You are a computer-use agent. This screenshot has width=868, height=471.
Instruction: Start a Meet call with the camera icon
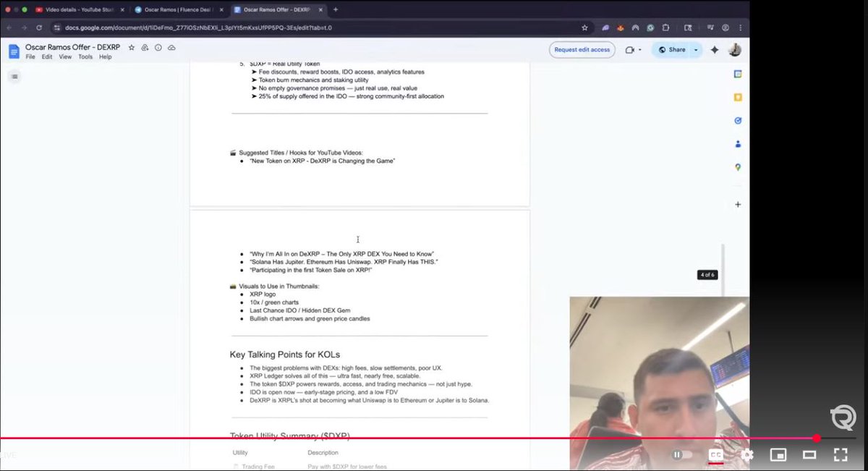(629, 50)
